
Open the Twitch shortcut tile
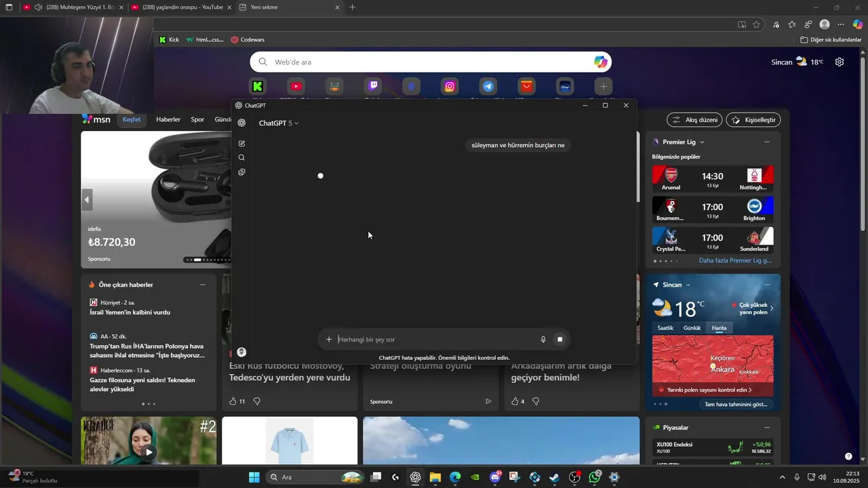(x=373, y=86)
